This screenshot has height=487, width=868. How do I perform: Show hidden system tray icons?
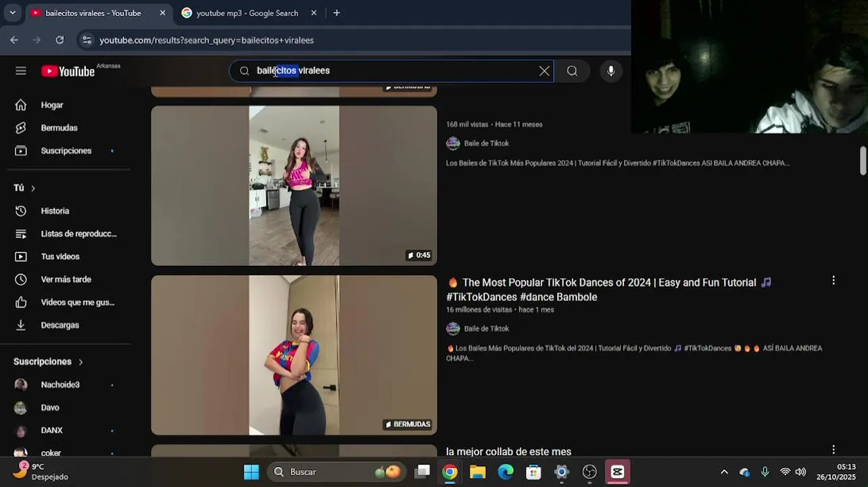click(724, 472)
